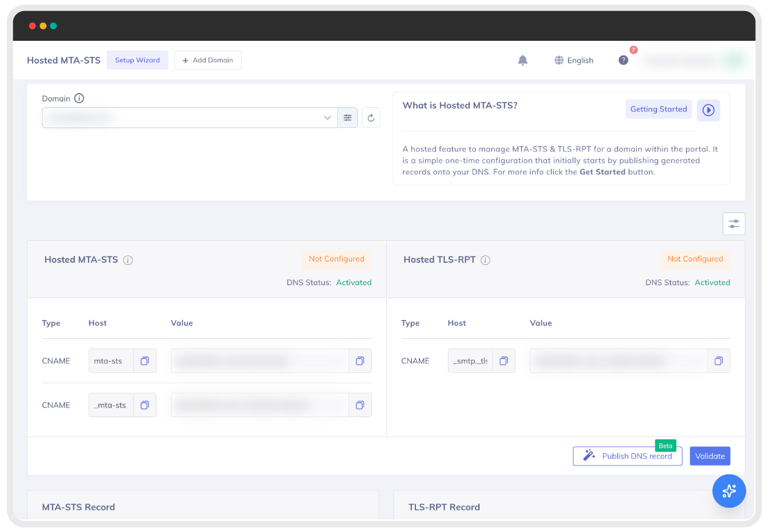Image resolution: width=769 pixels, height=532 pixels.
Task: Click the Add Domain button
Action: pos(208,59)
